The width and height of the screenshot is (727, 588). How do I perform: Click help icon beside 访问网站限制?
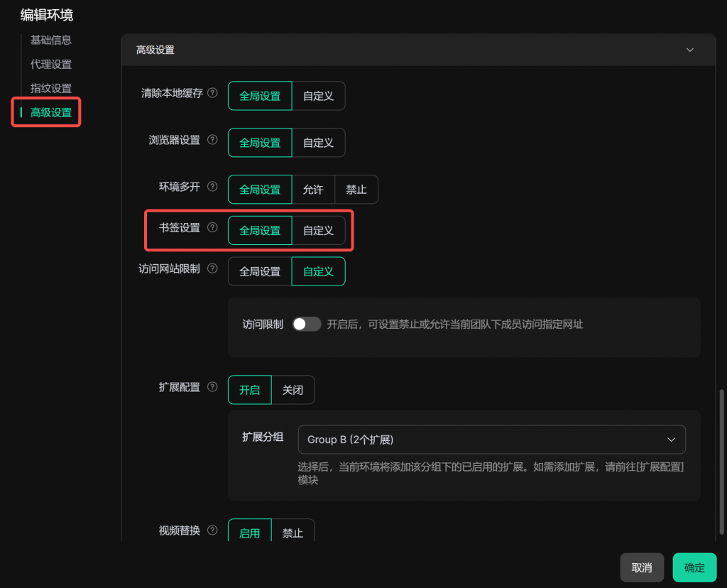pos(212,269)
